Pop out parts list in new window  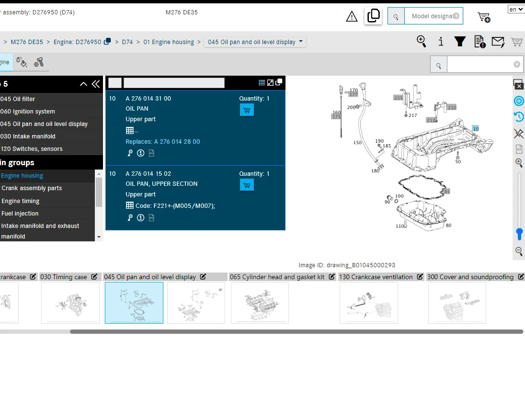[279, 82]
